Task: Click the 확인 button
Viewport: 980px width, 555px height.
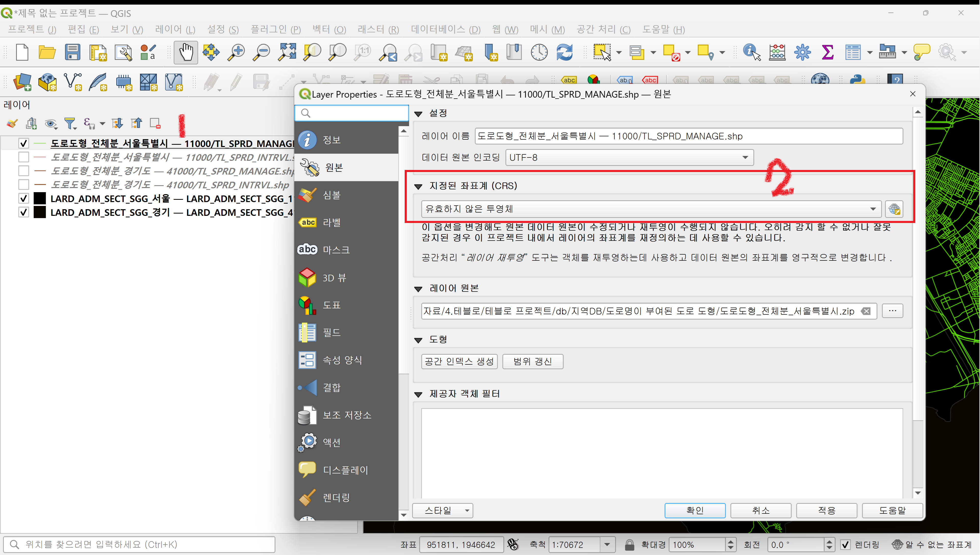Action: coord(695,510)
